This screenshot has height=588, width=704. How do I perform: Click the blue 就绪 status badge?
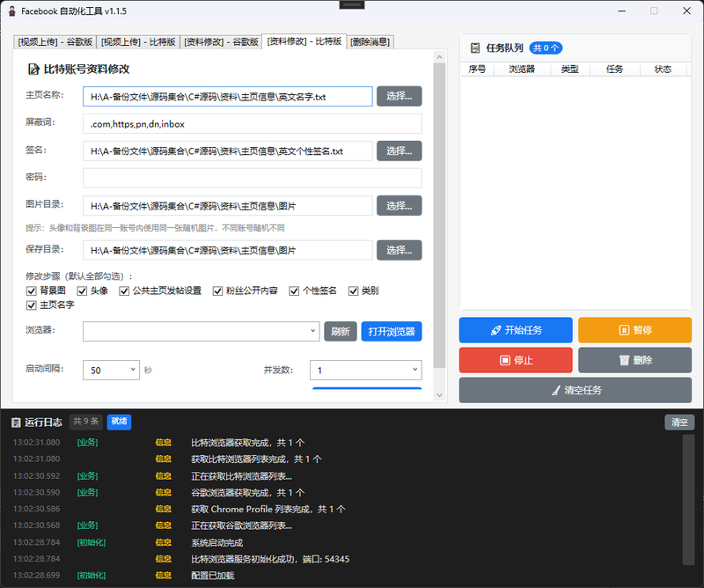pyautogui.click(x=119, y=422)
